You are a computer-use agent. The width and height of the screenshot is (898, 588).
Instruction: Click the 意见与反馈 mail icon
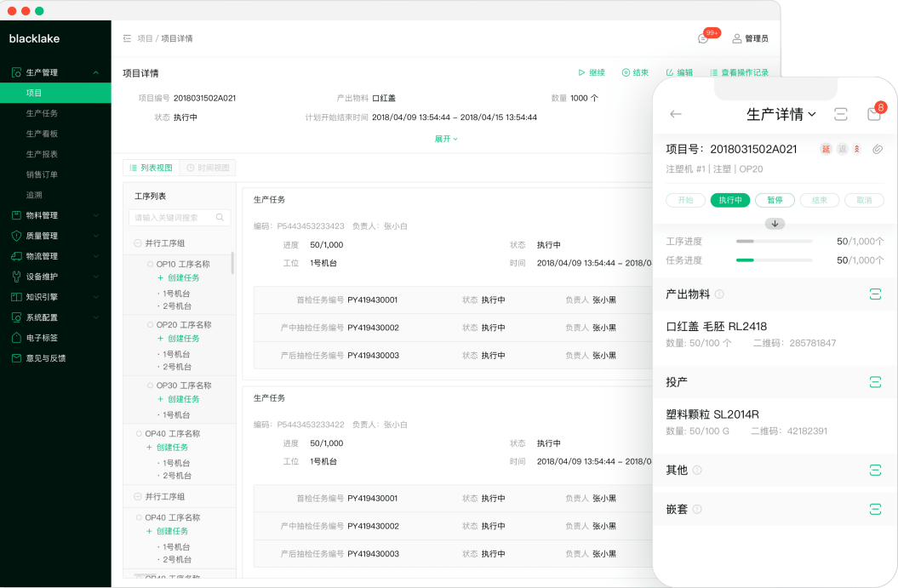[17, 358]
